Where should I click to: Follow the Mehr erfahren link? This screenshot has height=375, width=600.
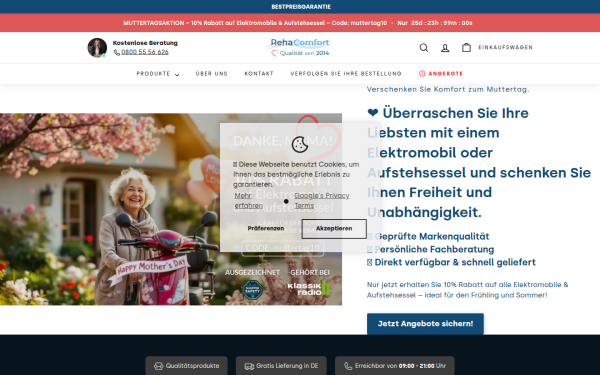click(248, 201)
